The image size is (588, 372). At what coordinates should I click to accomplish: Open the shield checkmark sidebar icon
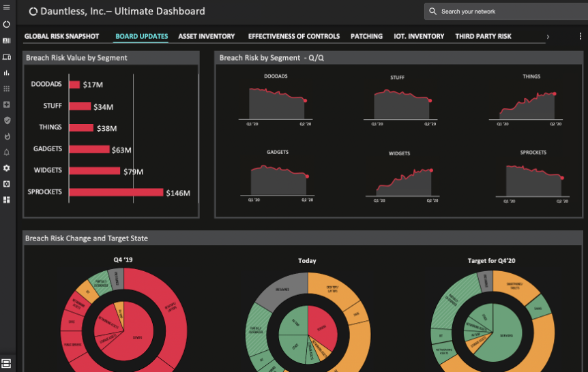(x=7, y=121)
